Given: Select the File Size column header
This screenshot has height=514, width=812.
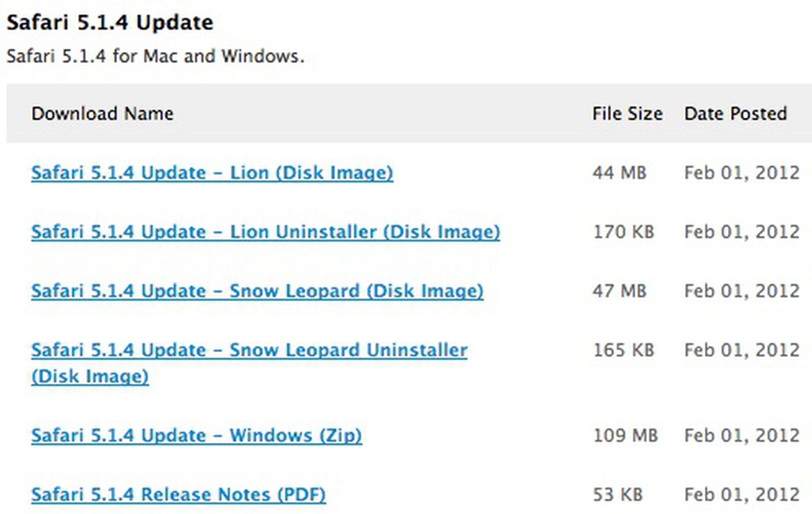Looking at the screenshot, I should (627, 114).
